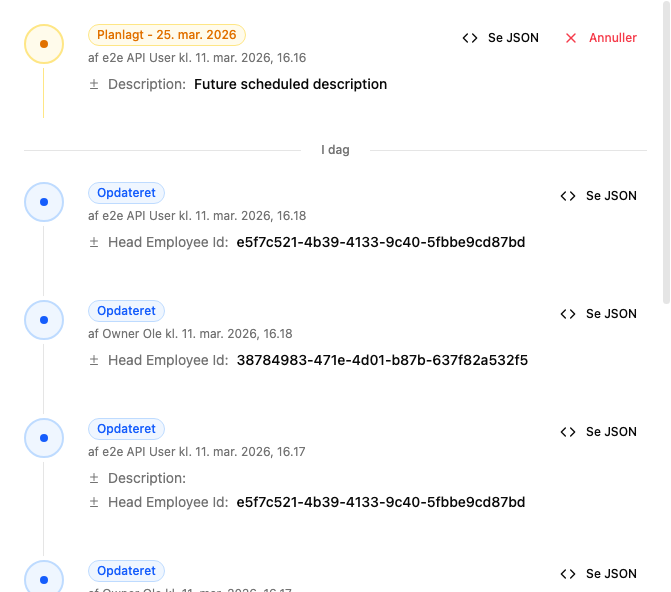Click Head Employee Id value e5f7c521 at 16.18
Screen dimensions: 671x592
click(x=380, y=242)
